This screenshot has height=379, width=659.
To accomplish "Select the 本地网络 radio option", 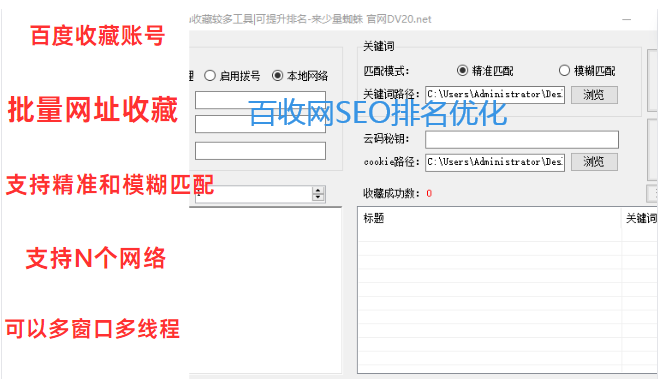I will pos(300,76).
